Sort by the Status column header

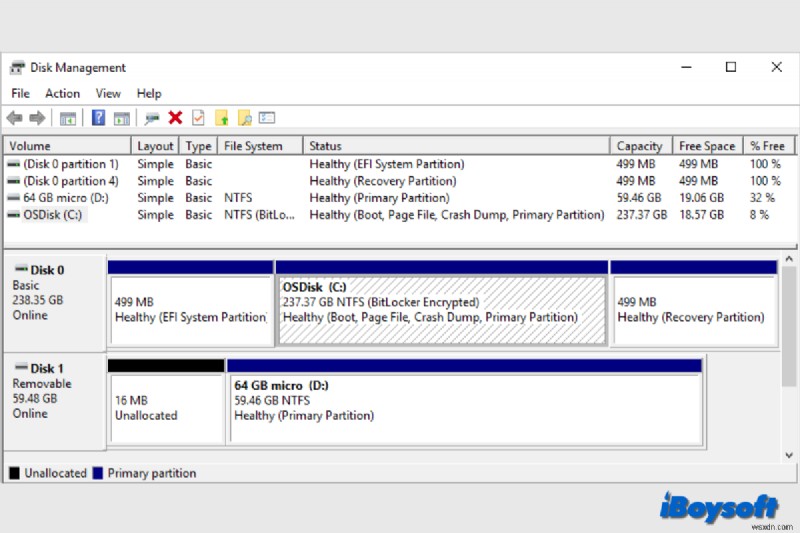tap(457, 146)
